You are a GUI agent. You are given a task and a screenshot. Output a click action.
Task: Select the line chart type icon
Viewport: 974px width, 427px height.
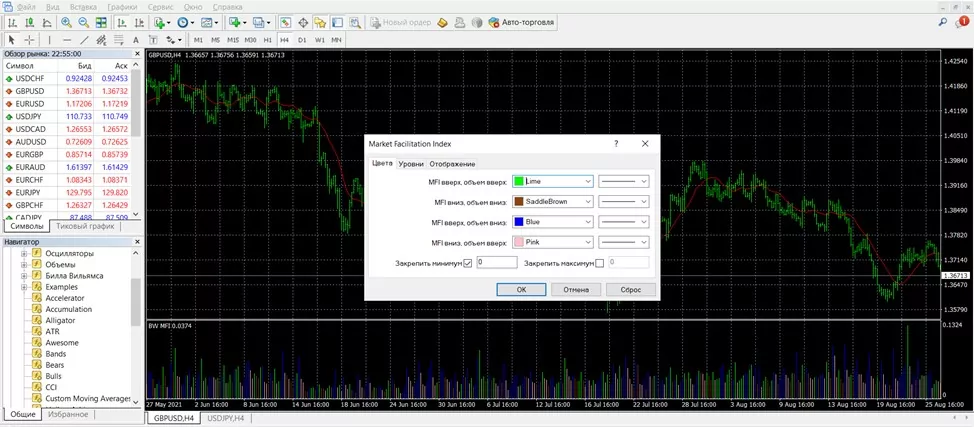[x=46, y=23]
